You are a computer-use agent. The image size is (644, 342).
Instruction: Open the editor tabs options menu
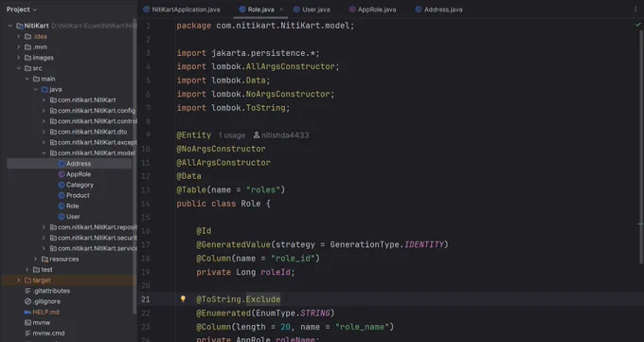pyautogui.click(x=635, y=9)
